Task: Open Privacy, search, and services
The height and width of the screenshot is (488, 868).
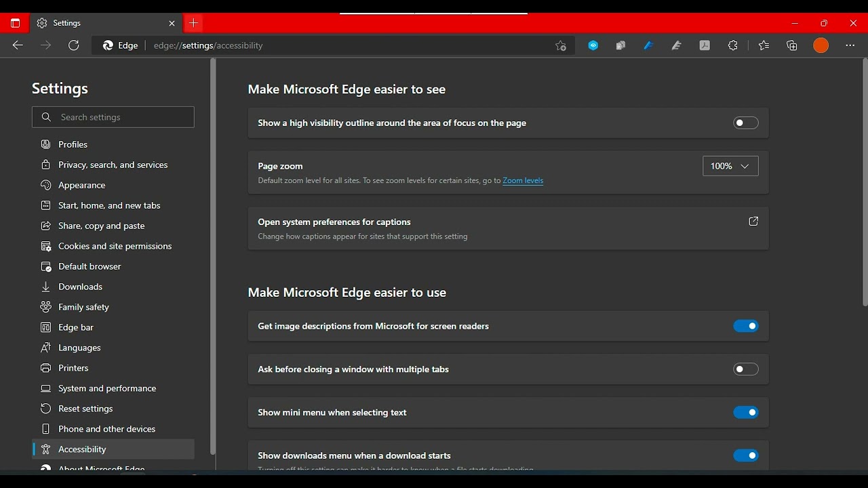Action: [x=113, y=165]
